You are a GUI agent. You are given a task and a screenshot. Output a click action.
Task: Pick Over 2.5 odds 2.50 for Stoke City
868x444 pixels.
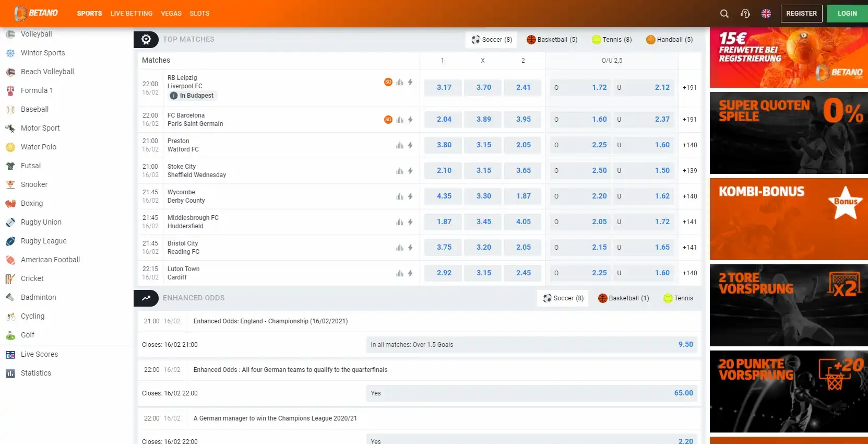[580, 171]
